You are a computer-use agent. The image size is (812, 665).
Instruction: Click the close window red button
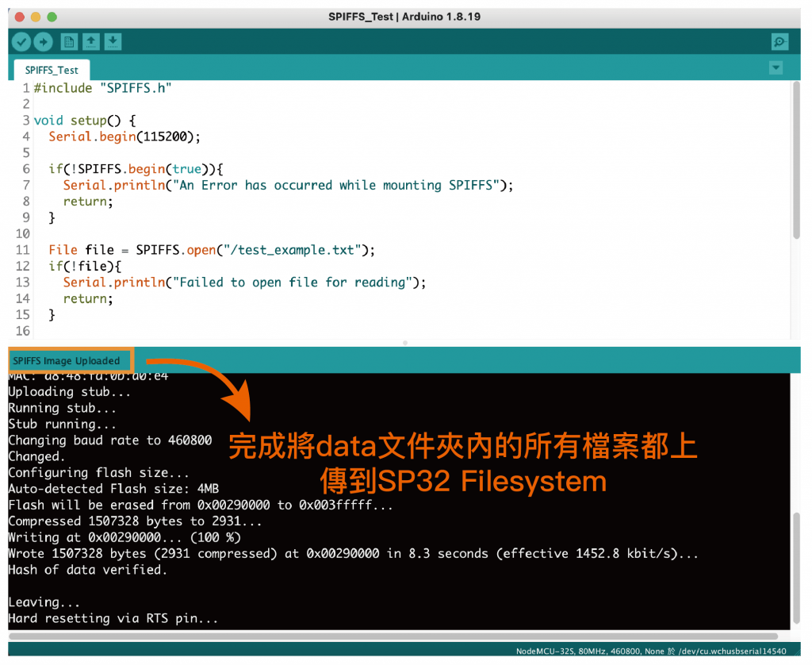pos(20,17)
